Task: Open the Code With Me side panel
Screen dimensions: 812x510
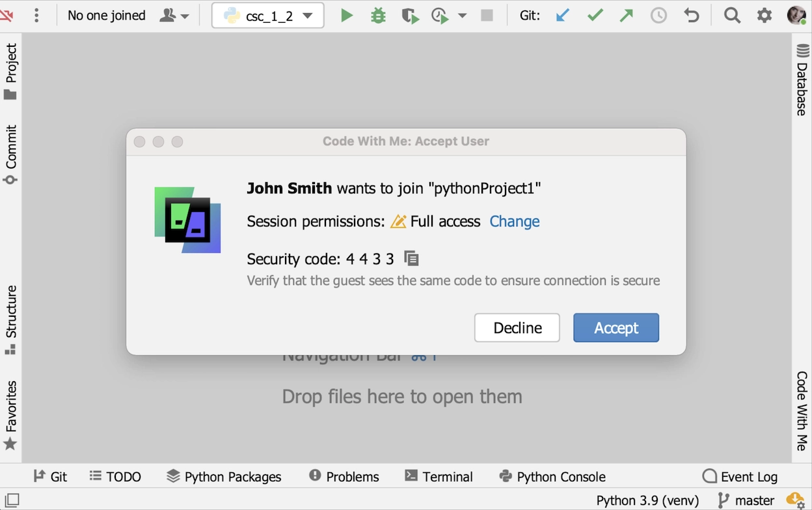Action: tap(802, 411)
